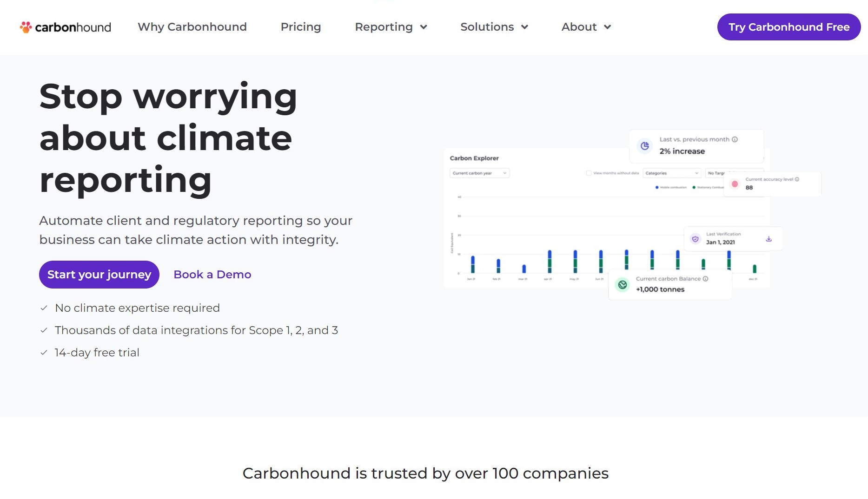
Task: Open the Categories dropdown in Carbon Explorer
Action: click(x=672, y=173)
